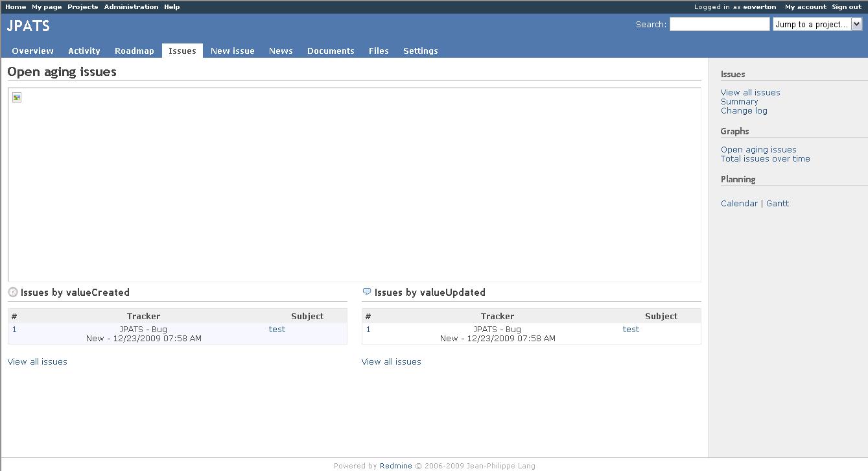Image resolution: width=868 pixels, height=471 pixels.
Task: Open My account link
Action: click(x=806, y=6)
